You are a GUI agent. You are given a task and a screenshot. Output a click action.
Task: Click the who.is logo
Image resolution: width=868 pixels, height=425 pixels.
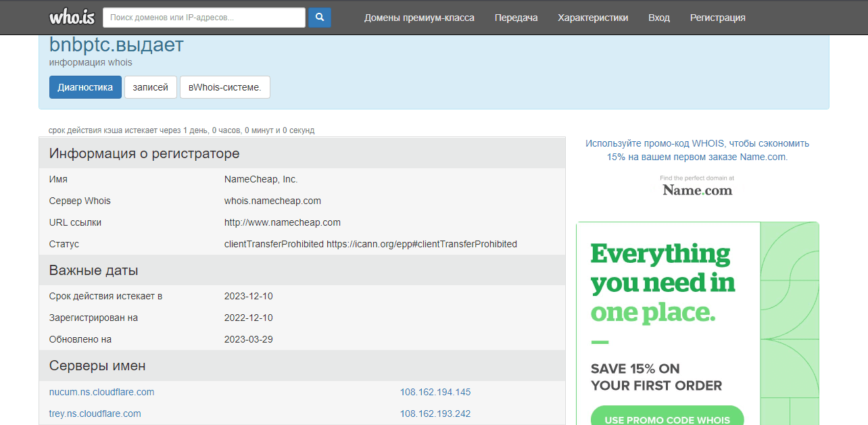72,18
